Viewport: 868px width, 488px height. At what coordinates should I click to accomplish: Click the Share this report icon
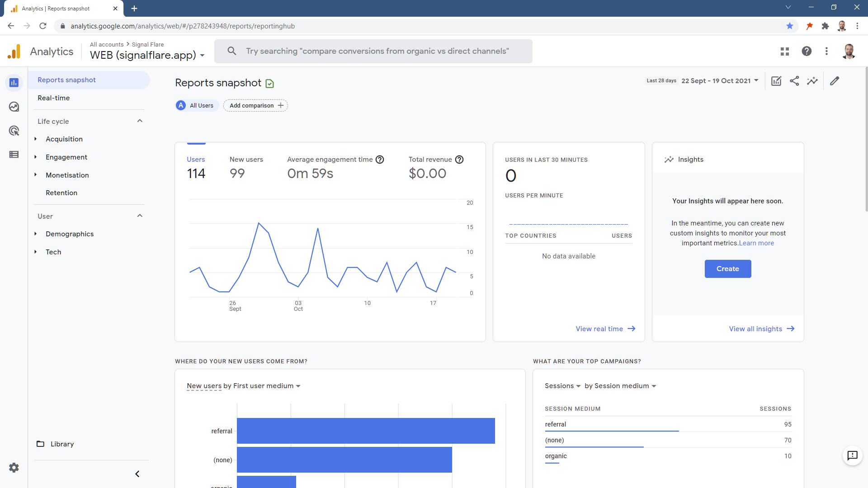[x=794, y=81]
